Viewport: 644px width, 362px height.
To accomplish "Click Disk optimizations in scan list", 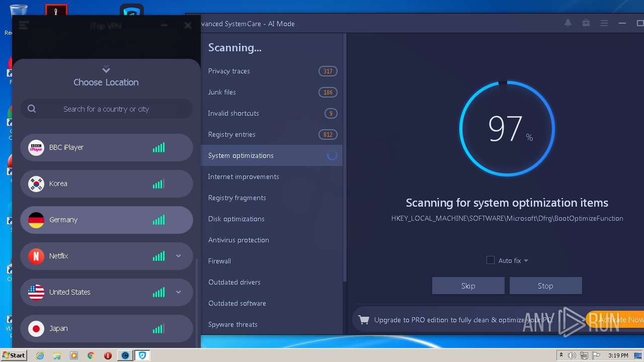I will [272, 219].
